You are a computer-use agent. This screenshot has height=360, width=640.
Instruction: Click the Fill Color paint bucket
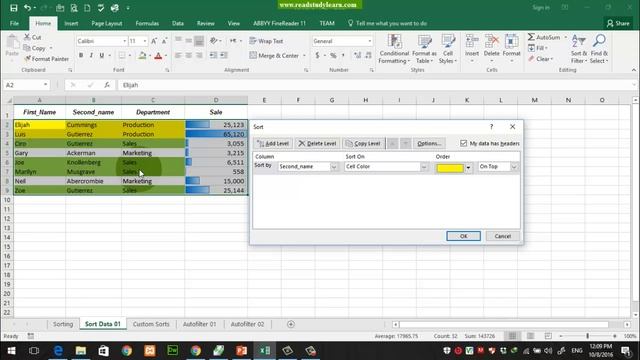[x=142, y=56]
